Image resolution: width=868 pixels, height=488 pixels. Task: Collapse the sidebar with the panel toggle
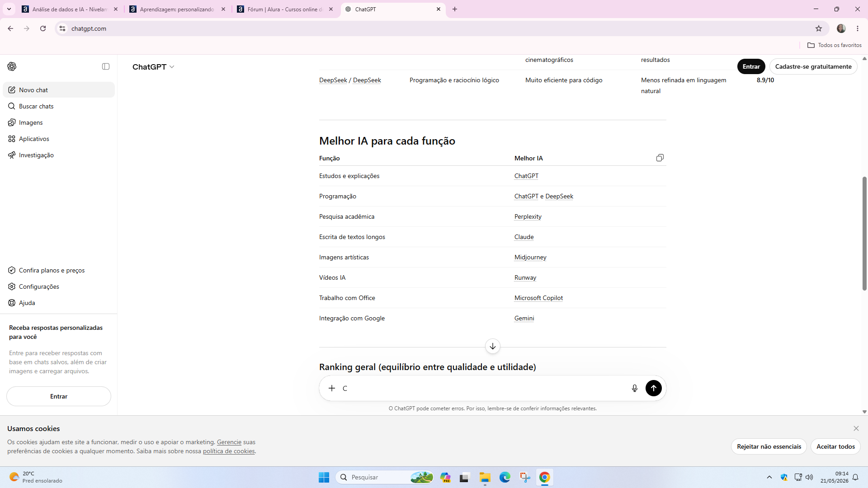(x=106, y=66)
